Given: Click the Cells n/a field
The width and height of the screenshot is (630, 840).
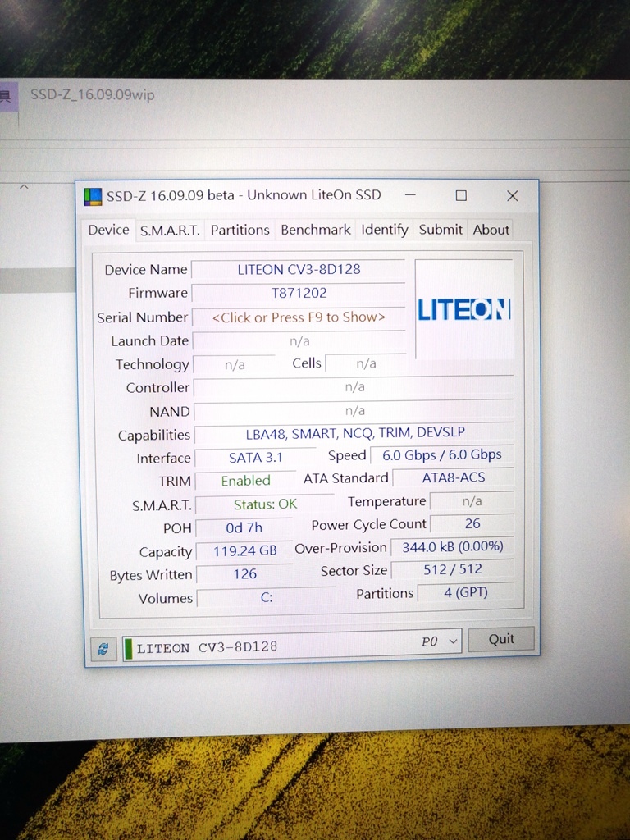Looking at the screenshot, I should pyautogui.click(x=366, y=363).
